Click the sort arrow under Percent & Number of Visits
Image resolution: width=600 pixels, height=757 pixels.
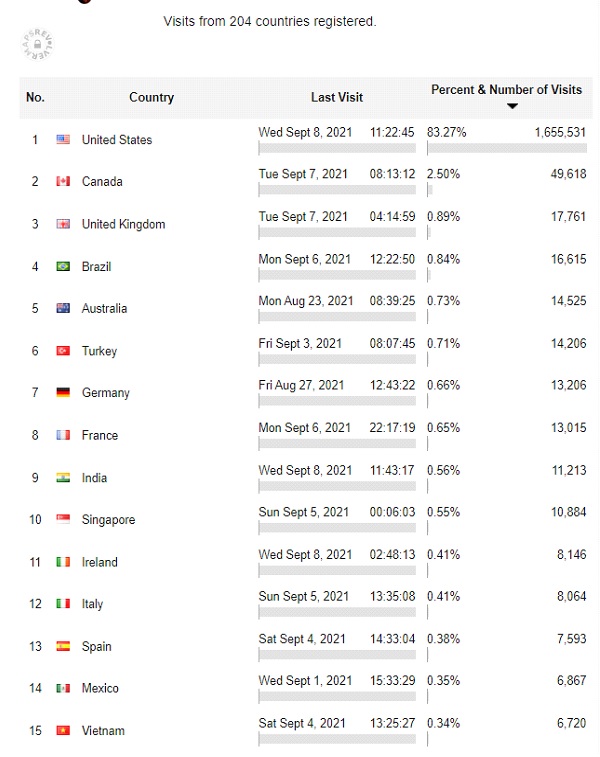click(512, 106)
